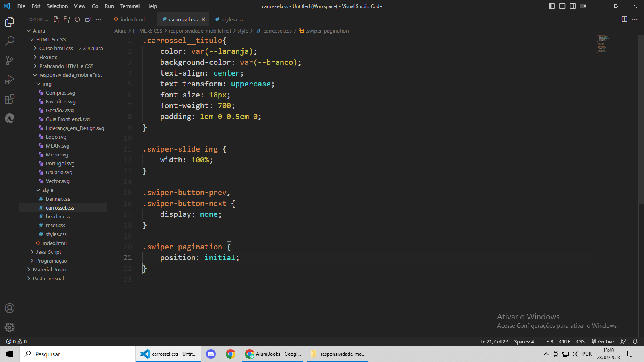Open Explorer more actions ellipsis
The image size is (644, 362).
point(98,19)
